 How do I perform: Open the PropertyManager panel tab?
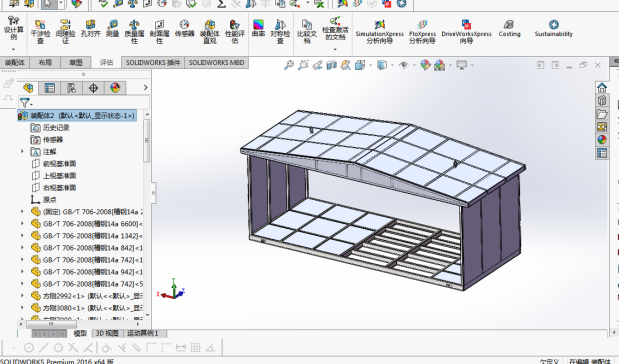[49, 88]
